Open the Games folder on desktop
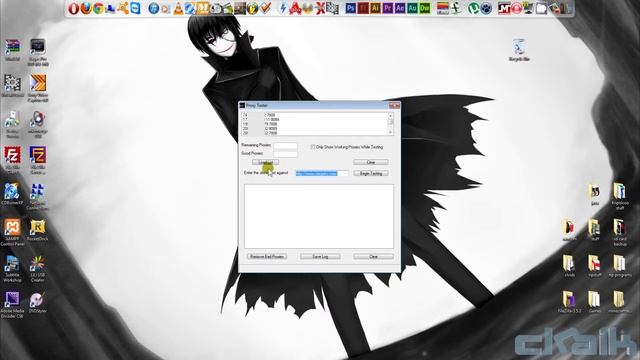The height and width of the screenshot is (360, 640). point(595,302)
